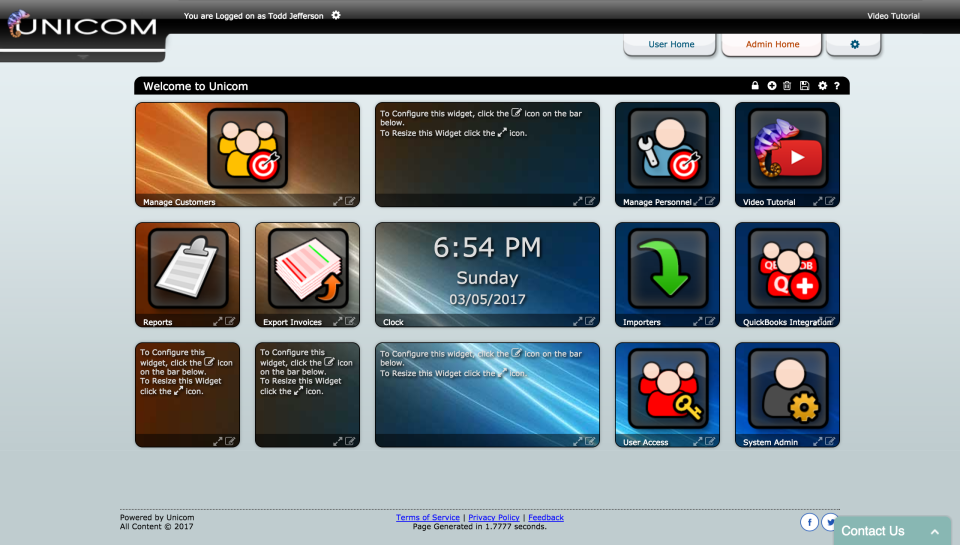Click edit icon on Manage Personnel widget
Screen dimensions: 960x545
pyautogui.click(x=710, y=201)
